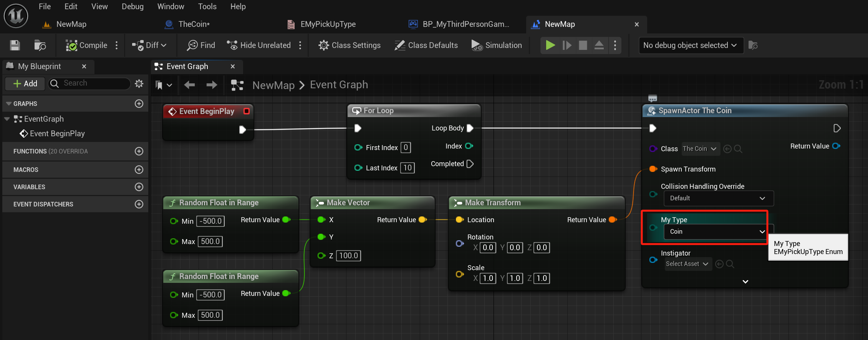The width and height of the screenshot is (868, 340).
Task: Open Browse to asset icon in toolbar
Action: tap(40, 45)
